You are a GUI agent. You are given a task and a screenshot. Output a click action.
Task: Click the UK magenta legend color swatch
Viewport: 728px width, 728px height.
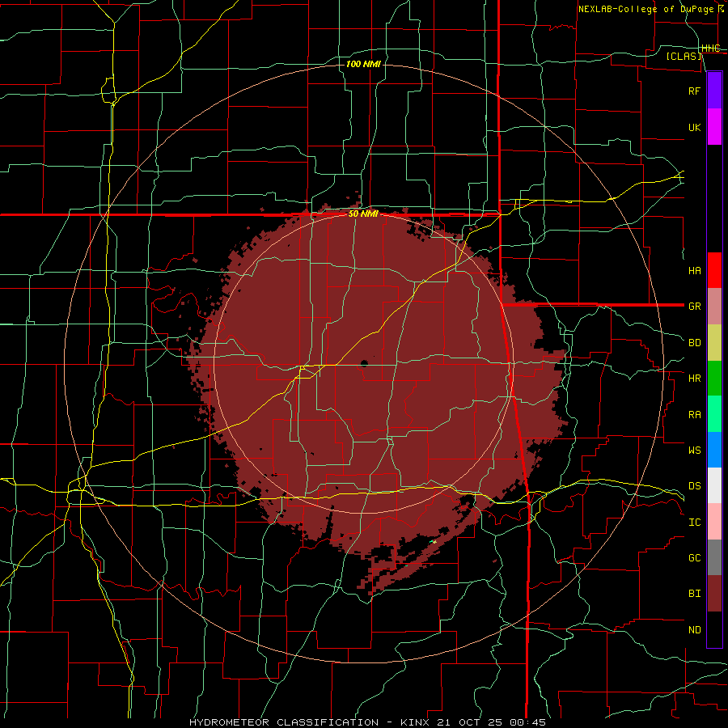point(714,127)
